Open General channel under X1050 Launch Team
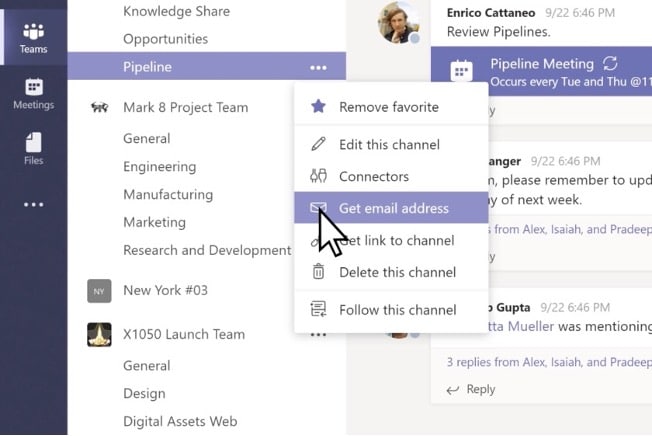 pyautogui.click(x=146, y=366)
